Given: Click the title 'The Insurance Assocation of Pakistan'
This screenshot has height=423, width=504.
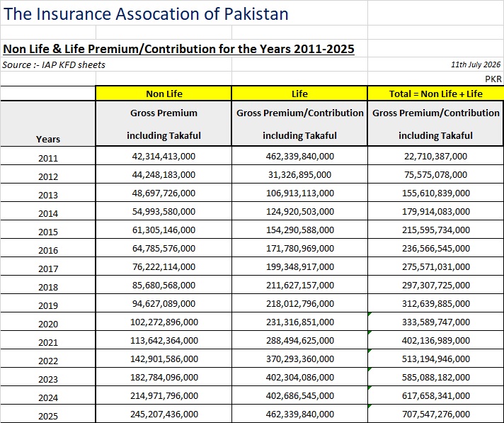Looking at the screenshot, I should 146,14.
